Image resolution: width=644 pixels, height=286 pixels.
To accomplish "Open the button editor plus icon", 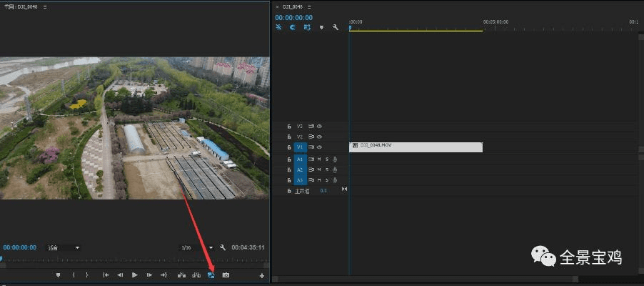I will [261, 275].
